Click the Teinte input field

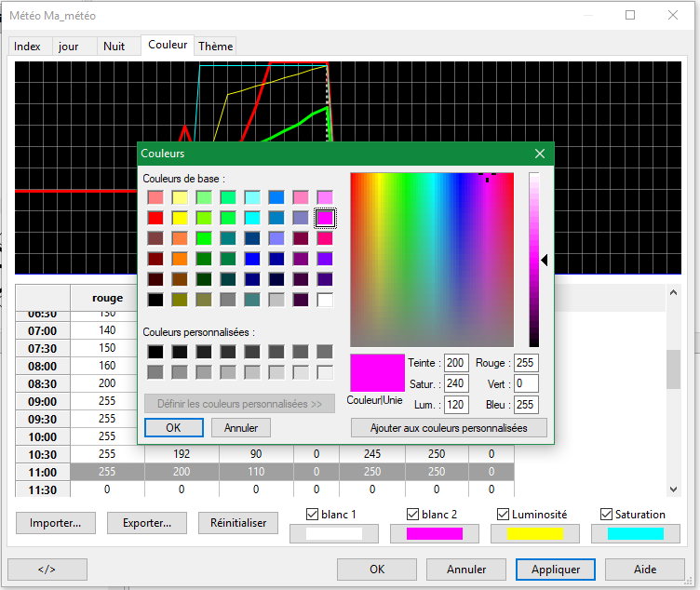pyautogui.click(x=456, y=363)
